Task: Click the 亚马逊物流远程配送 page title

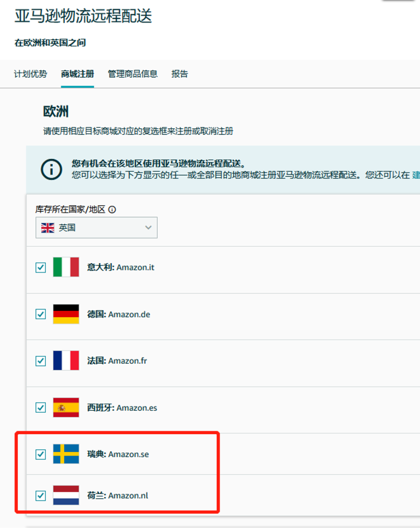Action: (x=83, y=16)
